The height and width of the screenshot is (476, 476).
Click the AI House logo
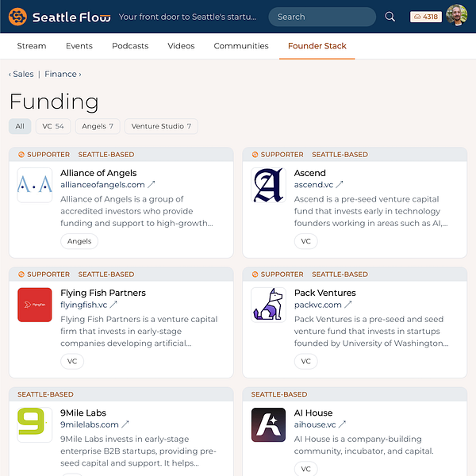click(x=268, y=424)
